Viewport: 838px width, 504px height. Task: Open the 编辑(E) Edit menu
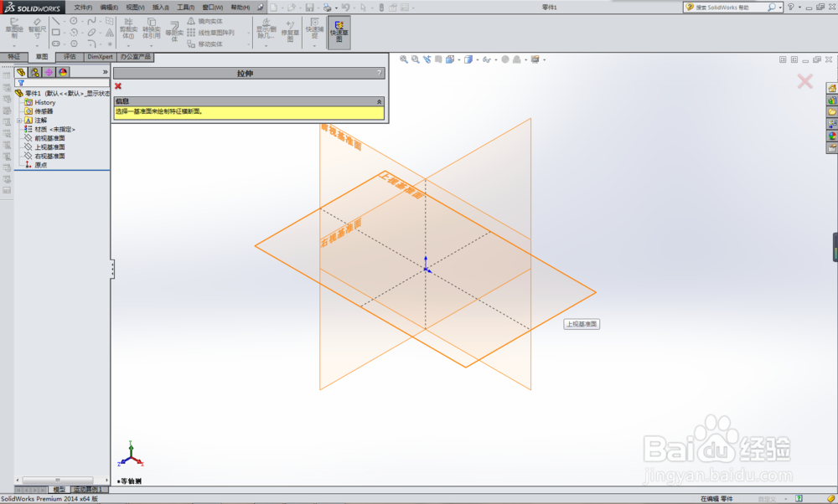pyautogui.click(x=109, y=8)
